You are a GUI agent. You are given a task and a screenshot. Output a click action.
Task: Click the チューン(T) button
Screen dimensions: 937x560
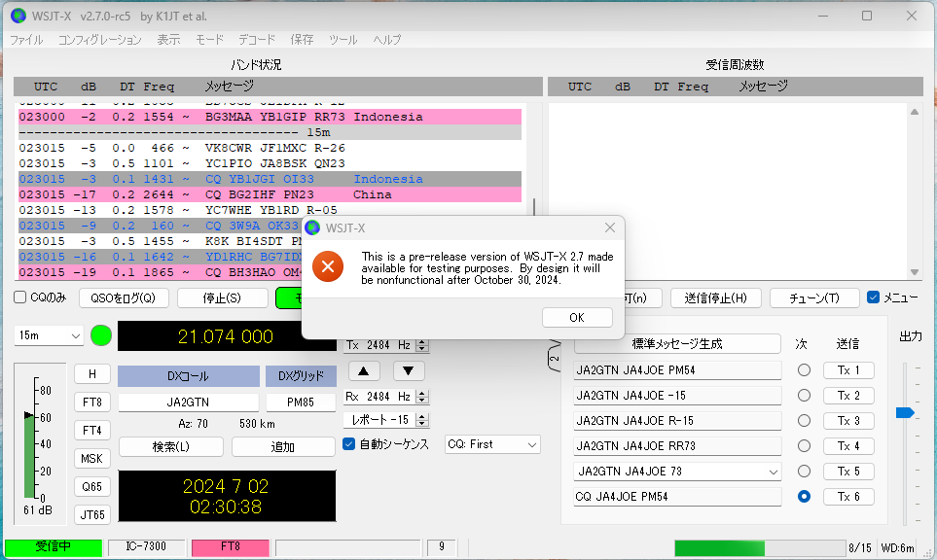tap(813, 298)
